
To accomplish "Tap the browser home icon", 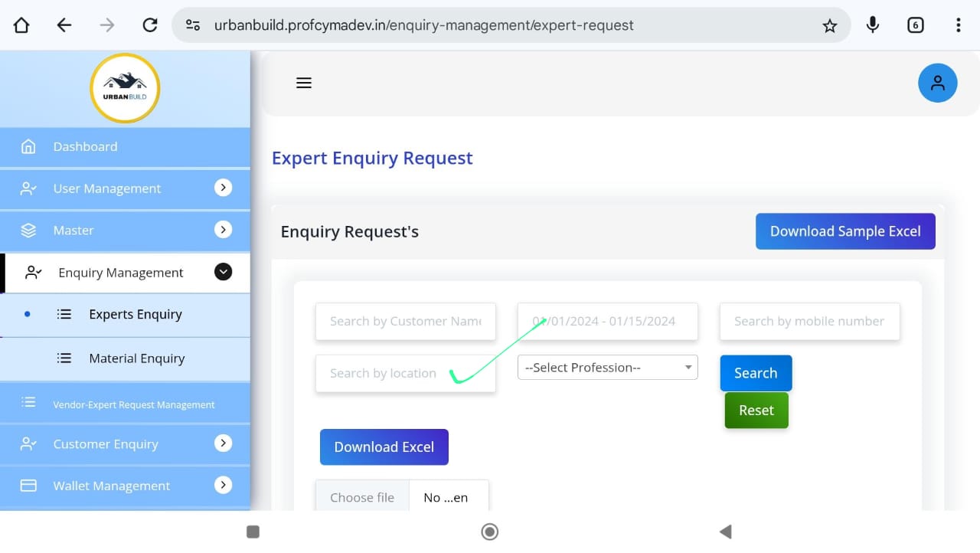I will click(21, 25).
